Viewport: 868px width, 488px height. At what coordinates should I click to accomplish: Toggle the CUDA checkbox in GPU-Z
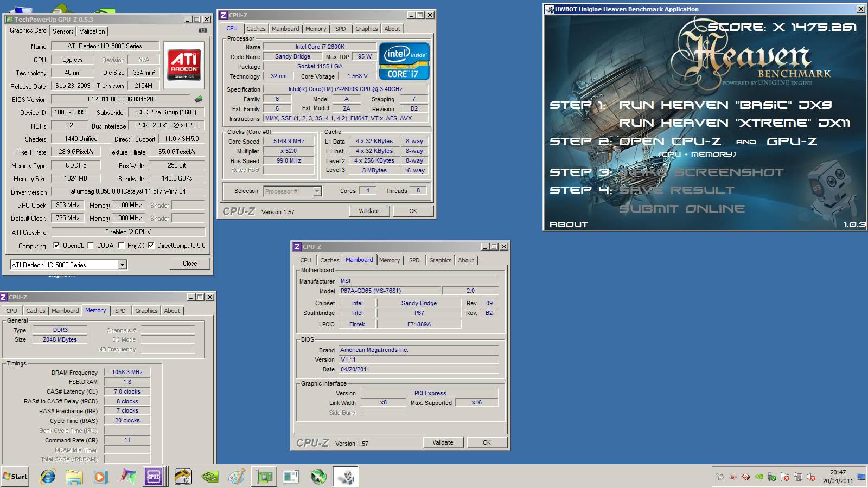click(x=91, y=246)
